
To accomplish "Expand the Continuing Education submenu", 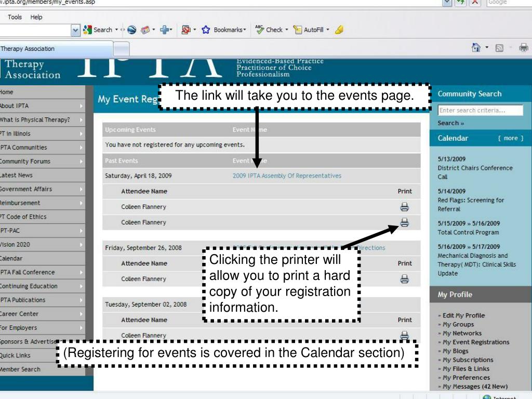I will 81,286.
